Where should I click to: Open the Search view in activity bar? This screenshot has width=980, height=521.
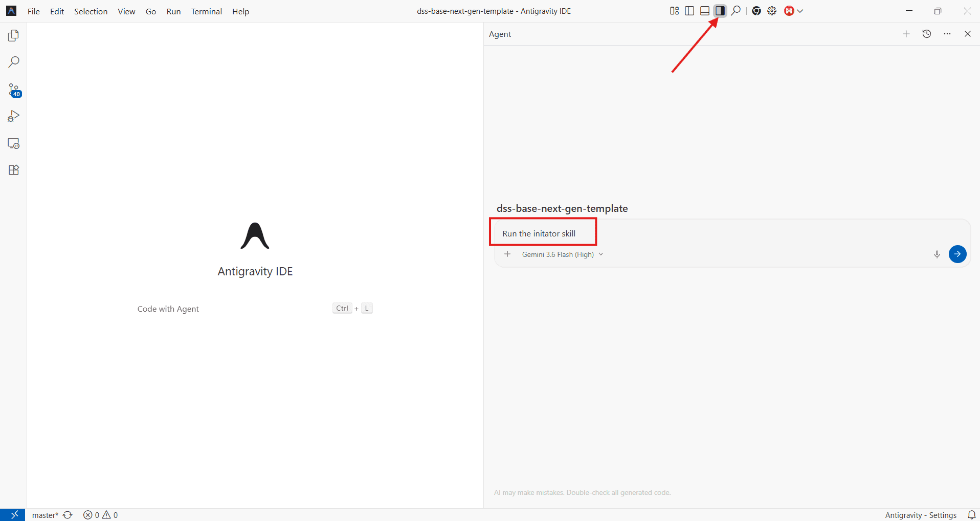point(14,62)
